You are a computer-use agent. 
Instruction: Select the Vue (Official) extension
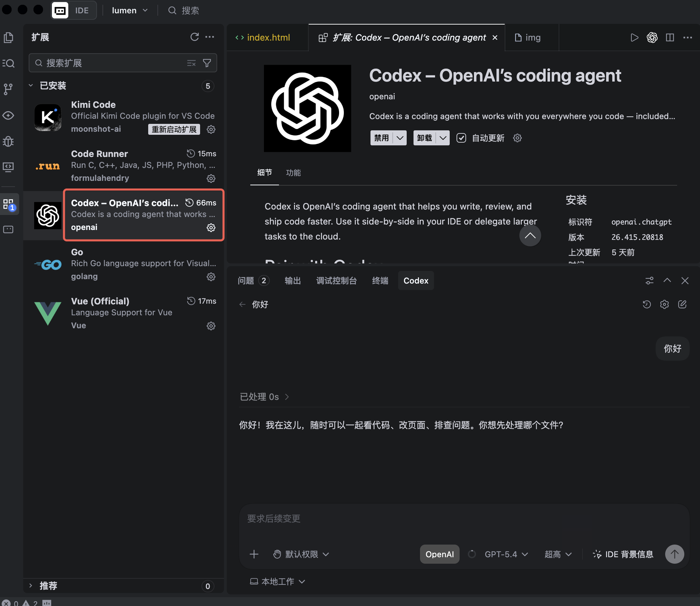click(124, 313)
